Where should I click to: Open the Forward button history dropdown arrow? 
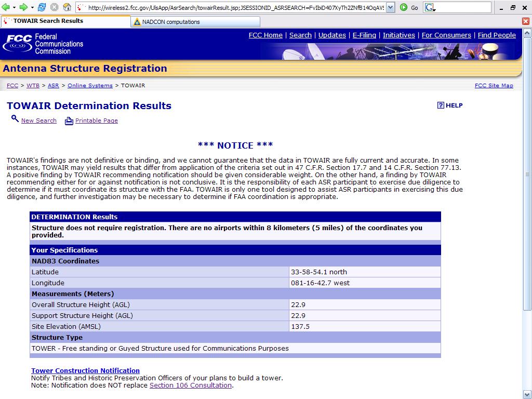click(32, 7)
